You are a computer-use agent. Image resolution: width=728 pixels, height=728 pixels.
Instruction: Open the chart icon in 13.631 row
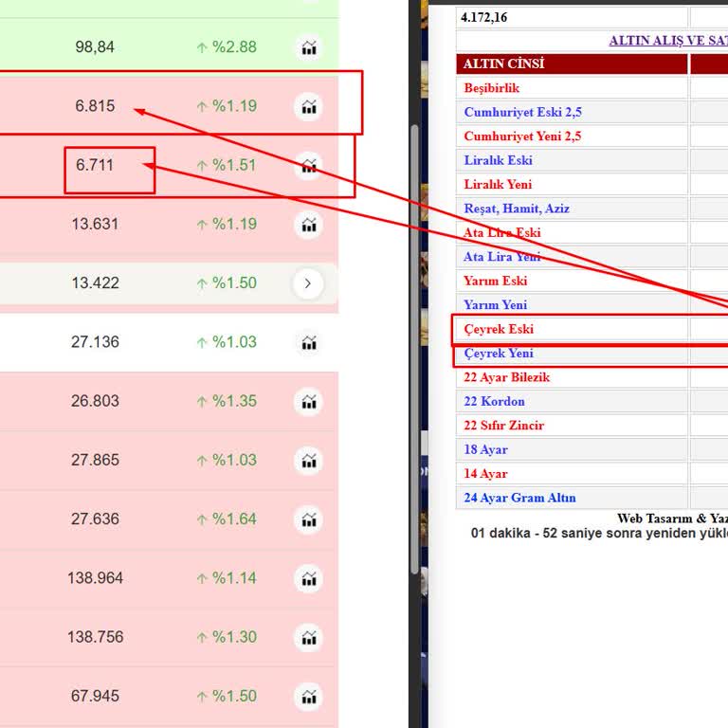tap(309, 225)
